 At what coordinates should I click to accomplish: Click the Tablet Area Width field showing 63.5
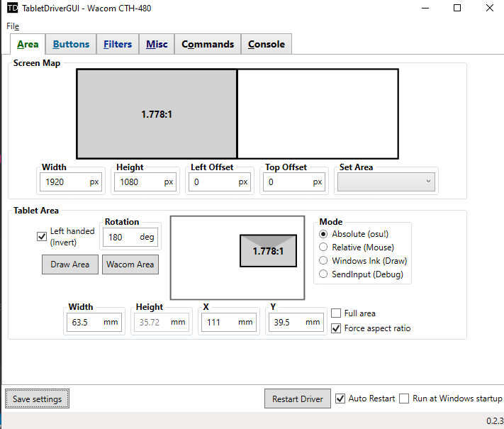94,322
